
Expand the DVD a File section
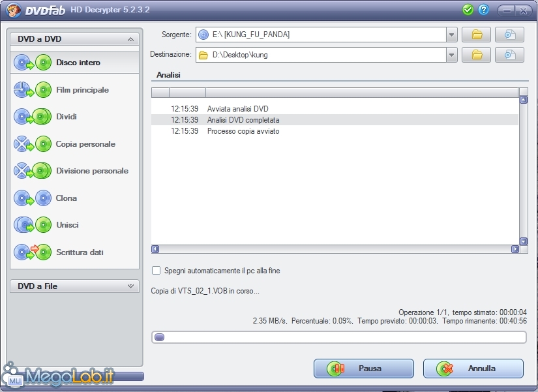pyautogui.click(x=130, y=286)
